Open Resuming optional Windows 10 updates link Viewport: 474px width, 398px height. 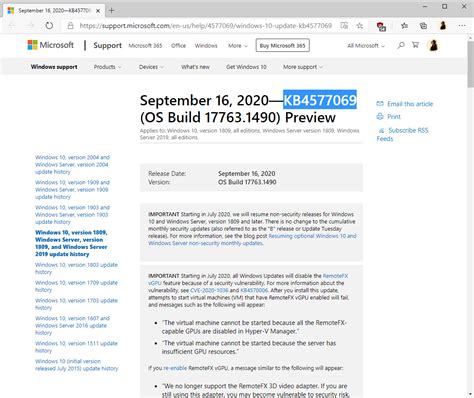[x=252, y=240]
